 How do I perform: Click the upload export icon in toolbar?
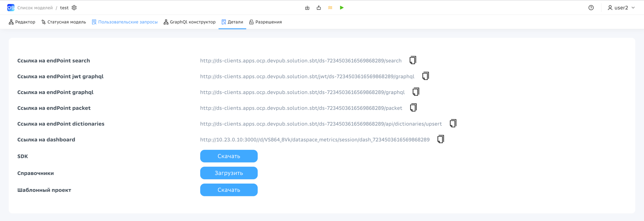pos(319,8)
